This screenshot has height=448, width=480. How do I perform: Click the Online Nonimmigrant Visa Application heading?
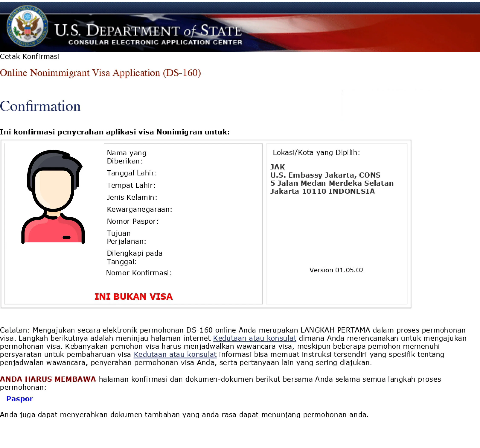(100, 73)
